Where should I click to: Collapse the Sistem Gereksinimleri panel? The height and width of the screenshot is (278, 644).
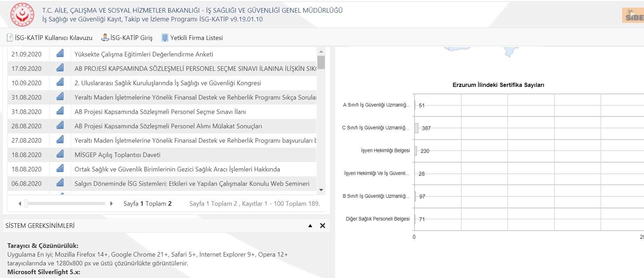tap(310, 226)
